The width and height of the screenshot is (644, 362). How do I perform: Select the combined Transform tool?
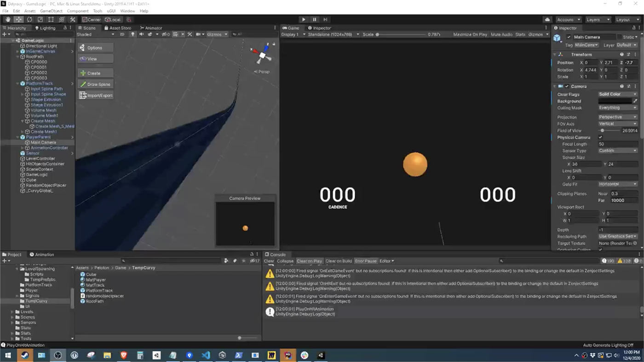[x=61, y=20]
